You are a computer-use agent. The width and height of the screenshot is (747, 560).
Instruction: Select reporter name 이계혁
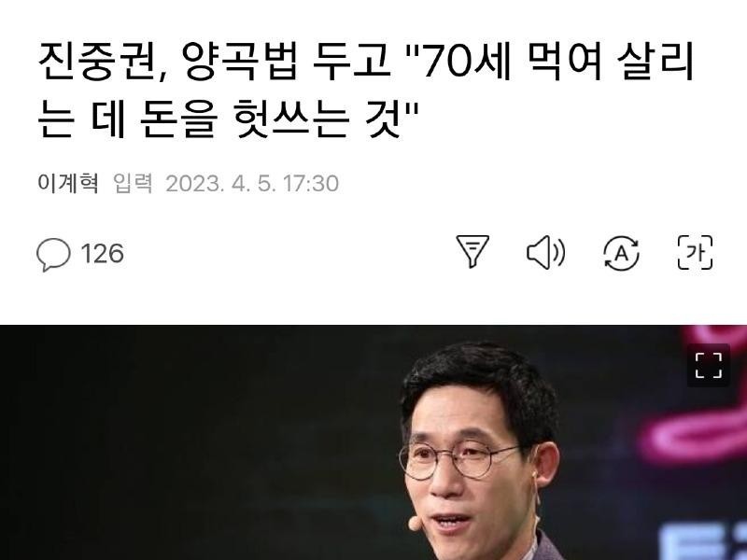click(68, 183)
